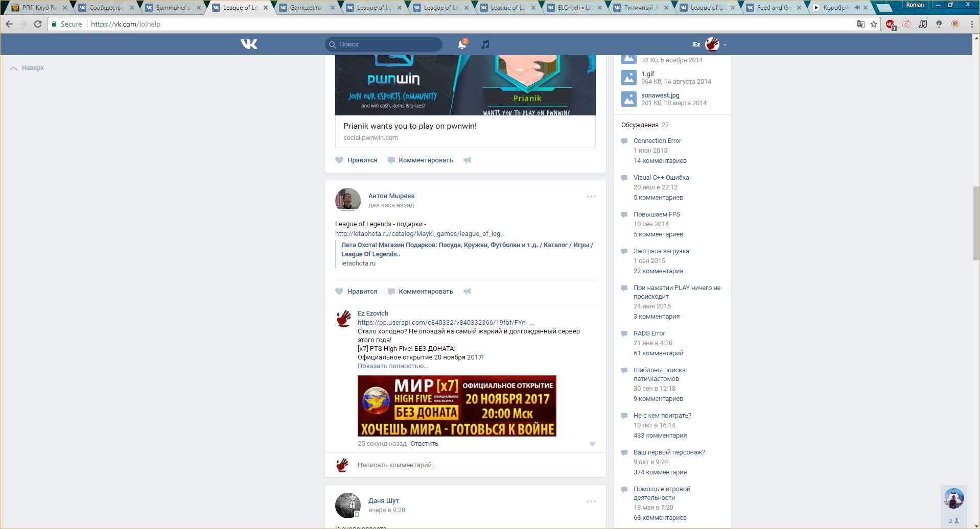Image resolution: width=980 pixels, height=529 pixels.
Task: Comment on the Pwnwin post (Комментировать)
Action: point(421,160)
